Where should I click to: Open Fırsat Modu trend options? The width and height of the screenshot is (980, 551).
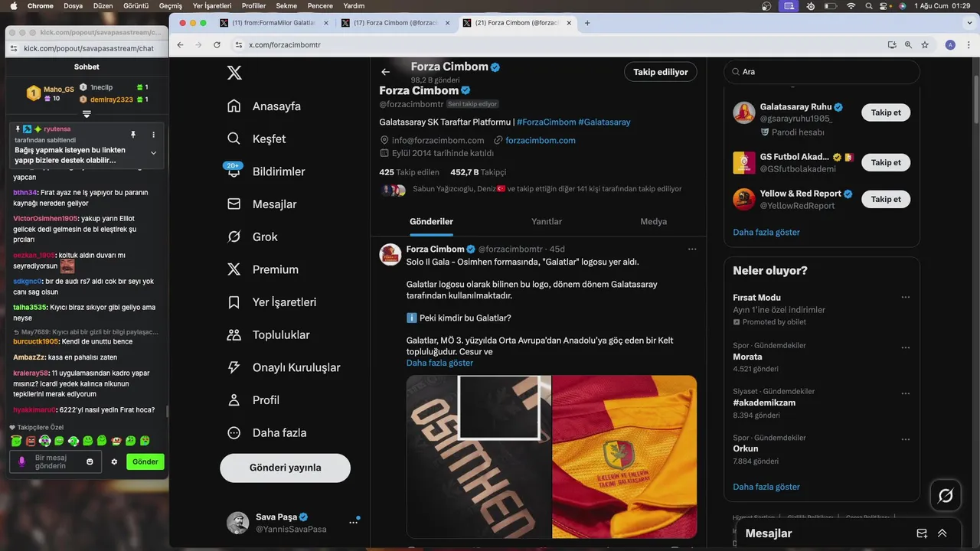[905, 298]
